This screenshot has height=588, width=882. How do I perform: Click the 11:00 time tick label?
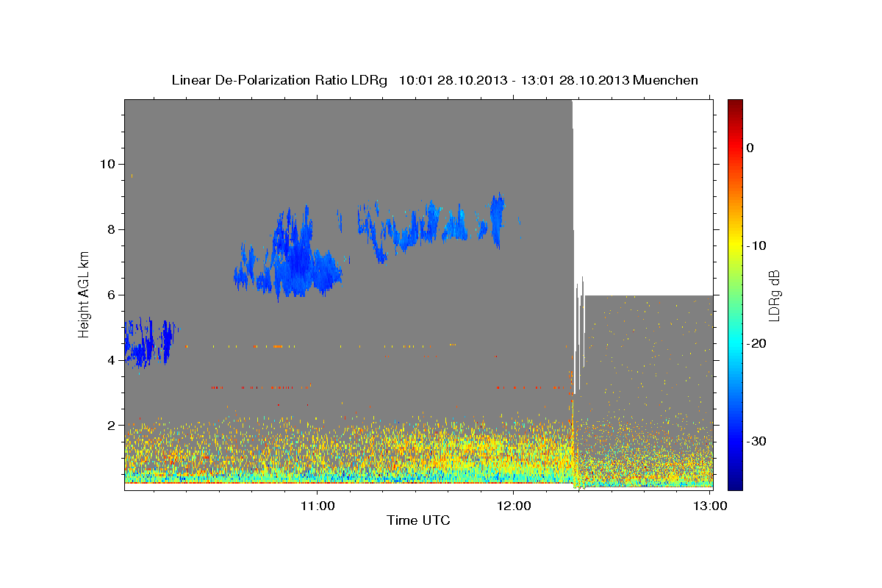[318, 506]
